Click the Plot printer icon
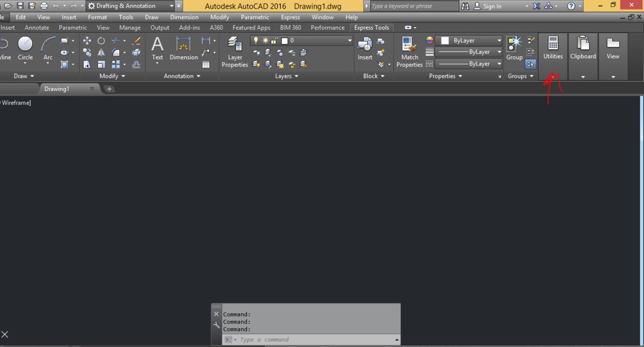 pos(44,6)
